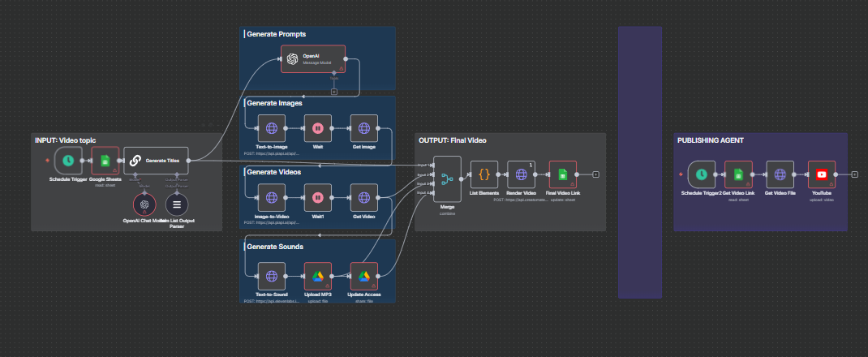Click the Wait node in Generate Images

[318, 128]
